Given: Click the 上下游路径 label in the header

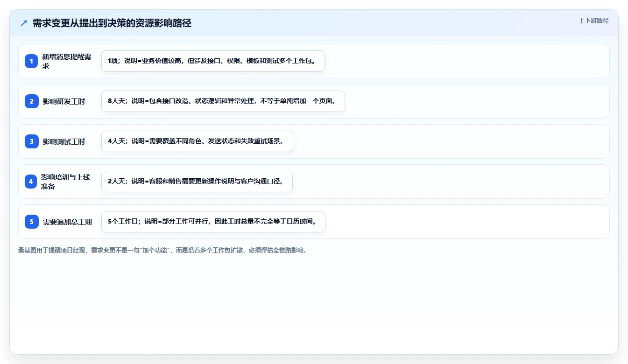Looking at the screenshot, I should point(593,21).
